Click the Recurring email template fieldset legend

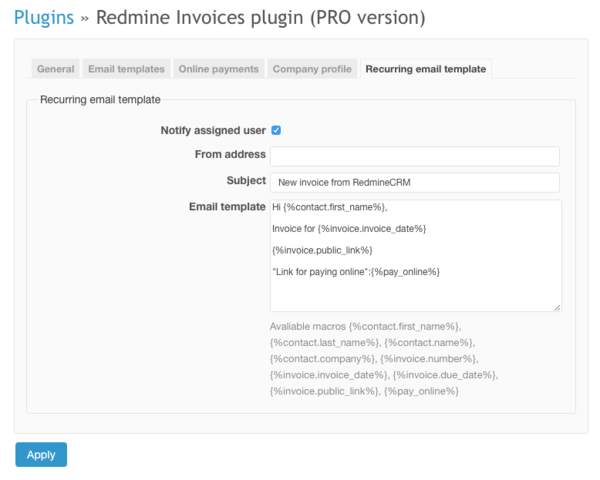[100, 99]
